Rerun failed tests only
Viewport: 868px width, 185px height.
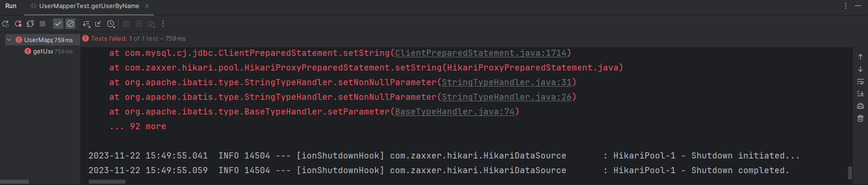click(x=18, y=24)
